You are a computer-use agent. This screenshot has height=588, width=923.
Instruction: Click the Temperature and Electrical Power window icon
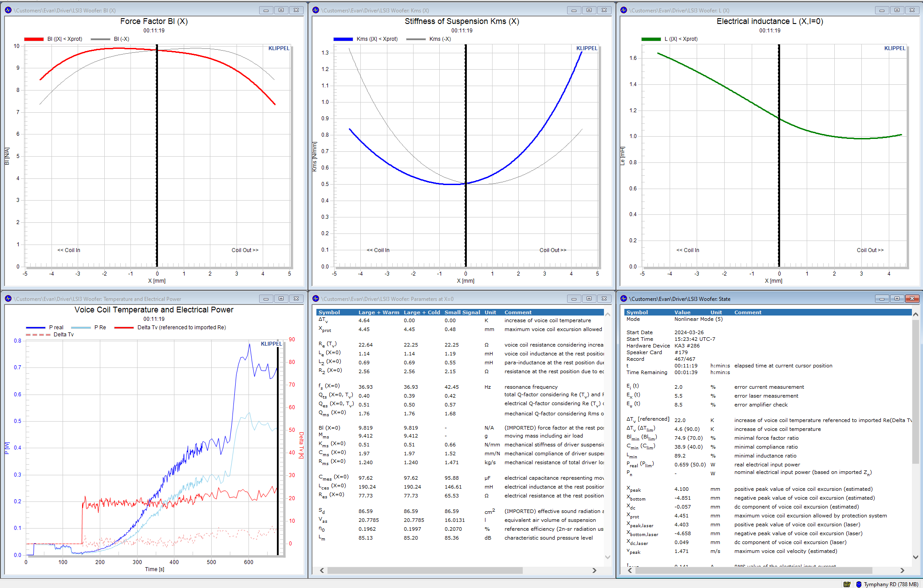8,299
